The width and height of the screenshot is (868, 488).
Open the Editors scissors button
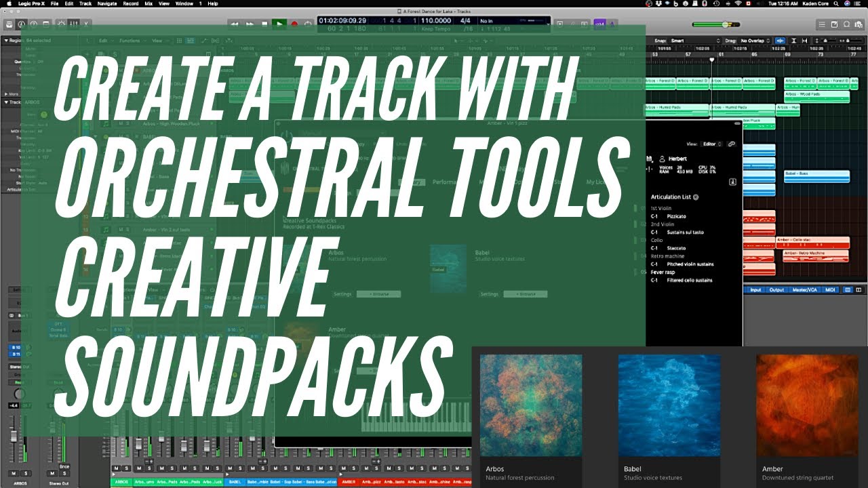pyautogui.click(x=85, y=24)
